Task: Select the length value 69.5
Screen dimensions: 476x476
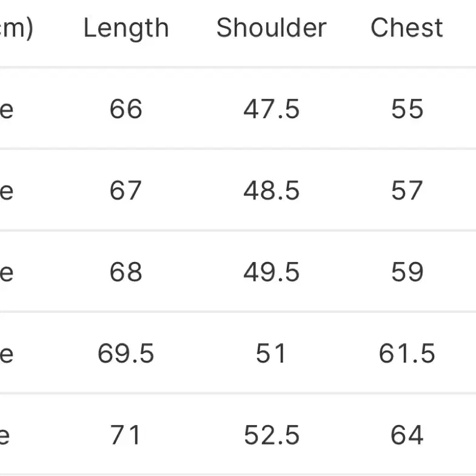Action: (x=126, y=354)
